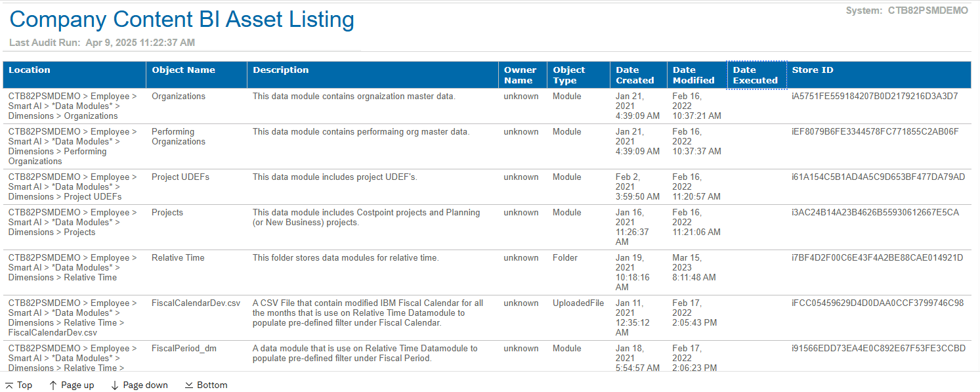Go to the Bottom of the report
Screen dimensions: 980x392
[x=212, y=385]
